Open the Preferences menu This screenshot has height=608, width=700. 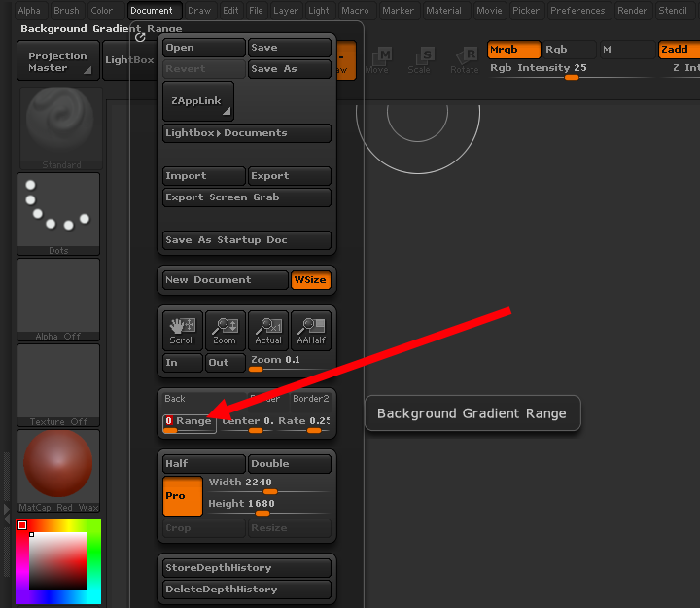coord(577,11)
